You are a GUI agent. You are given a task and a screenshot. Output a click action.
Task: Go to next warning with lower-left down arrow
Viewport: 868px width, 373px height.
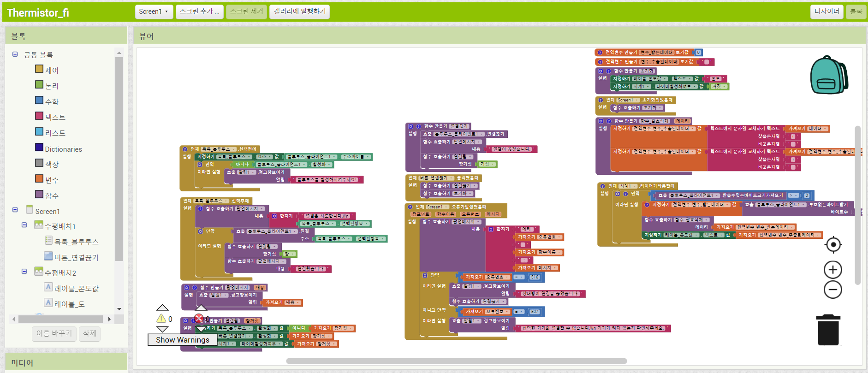point(162,329)
